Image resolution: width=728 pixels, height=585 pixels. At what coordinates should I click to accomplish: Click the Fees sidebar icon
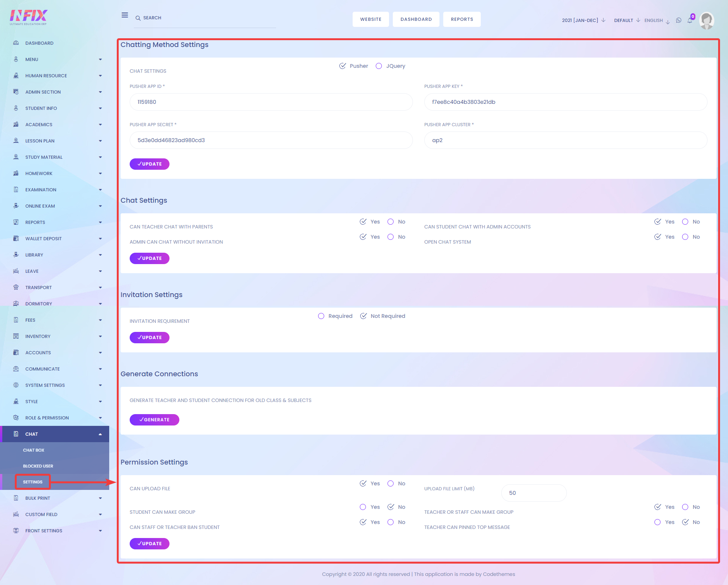[x=16, y=320]
